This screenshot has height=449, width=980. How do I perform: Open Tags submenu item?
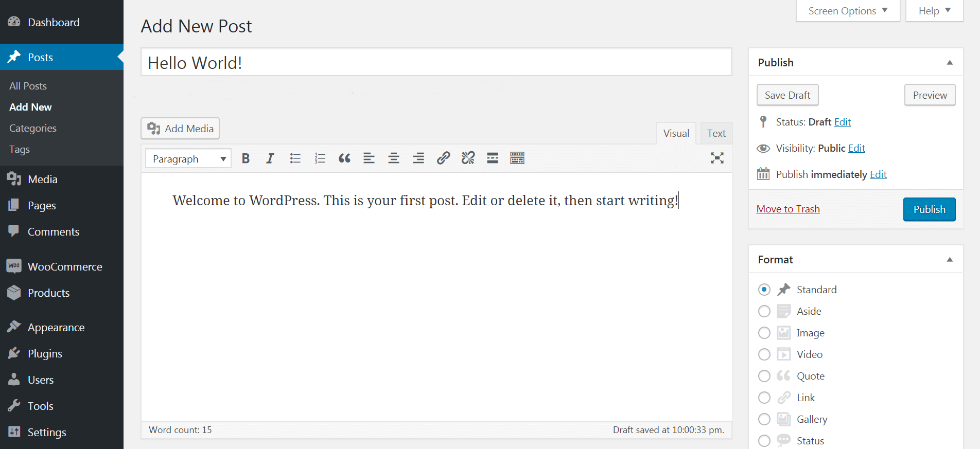point(20,149)
